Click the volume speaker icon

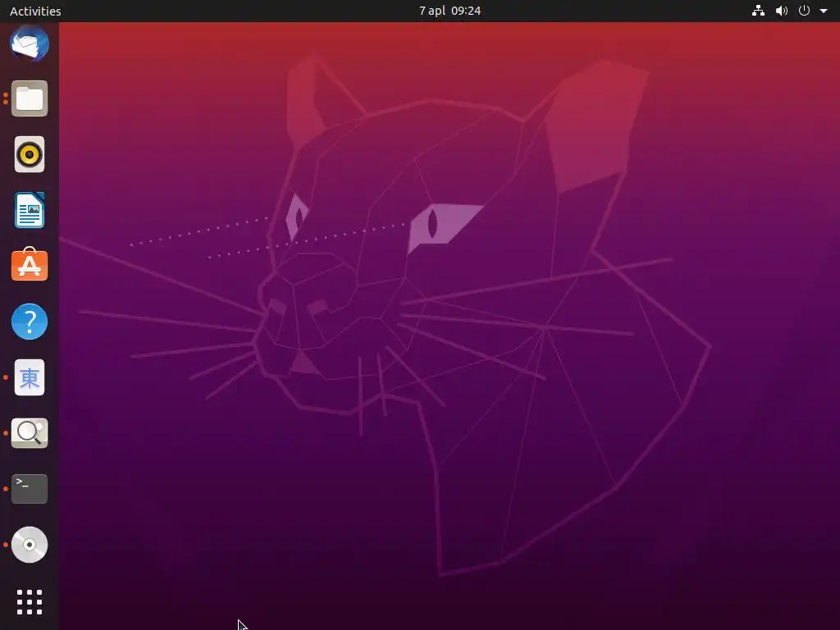pyautogui.click(x=782, y=11)
